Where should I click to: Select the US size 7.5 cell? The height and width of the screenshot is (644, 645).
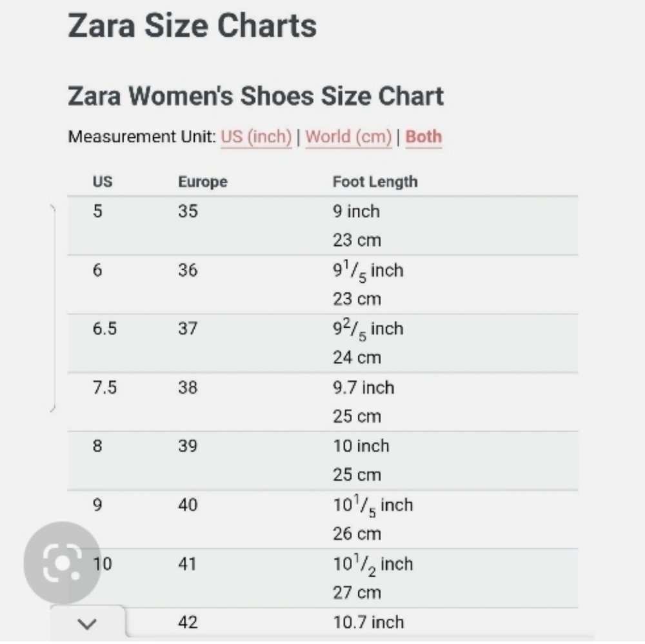104,388
